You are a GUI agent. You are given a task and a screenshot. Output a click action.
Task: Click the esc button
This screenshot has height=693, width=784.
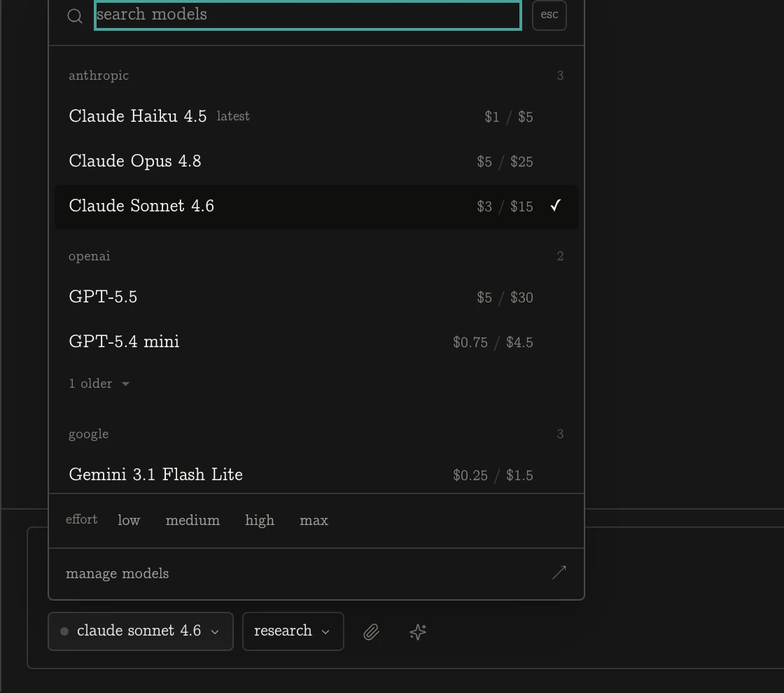click(x=549, y=15)
